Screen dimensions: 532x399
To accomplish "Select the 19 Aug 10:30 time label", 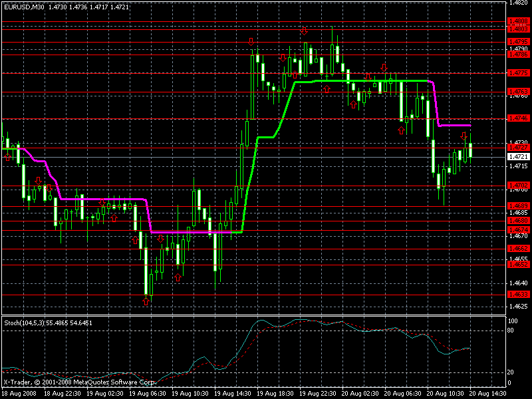I will coord(190,394).
